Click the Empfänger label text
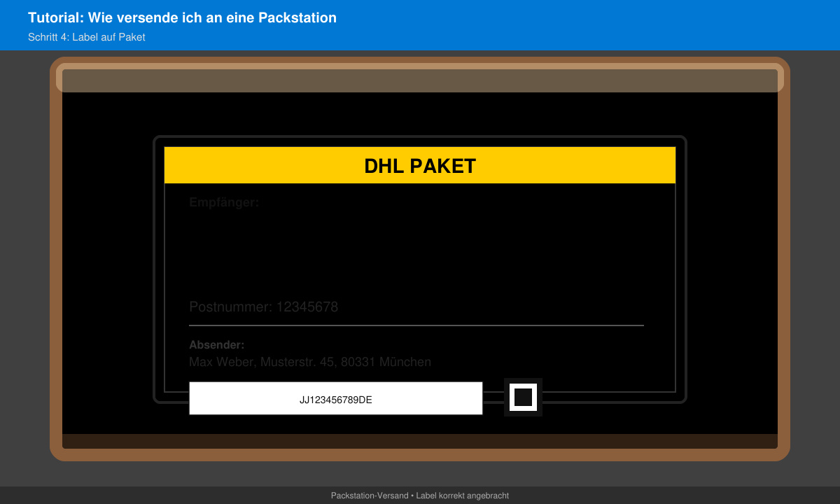Image resolution: width=840 pixels, height=504 pixels. point(224,203)
